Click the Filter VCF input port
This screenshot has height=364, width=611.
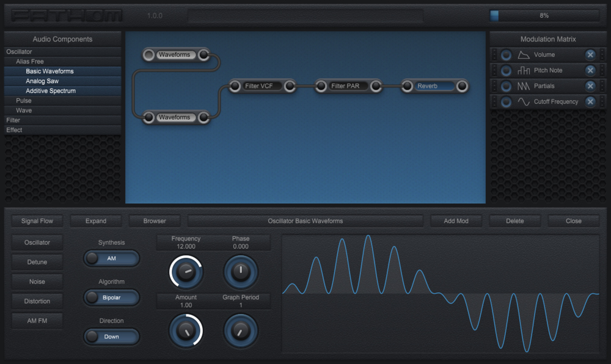coord(235,86)
